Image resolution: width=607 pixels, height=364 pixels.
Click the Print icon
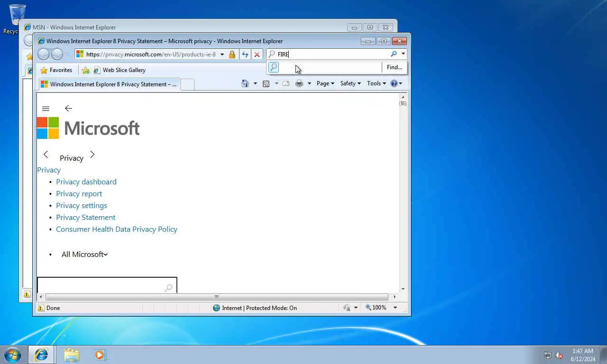(x=299, y=83)
